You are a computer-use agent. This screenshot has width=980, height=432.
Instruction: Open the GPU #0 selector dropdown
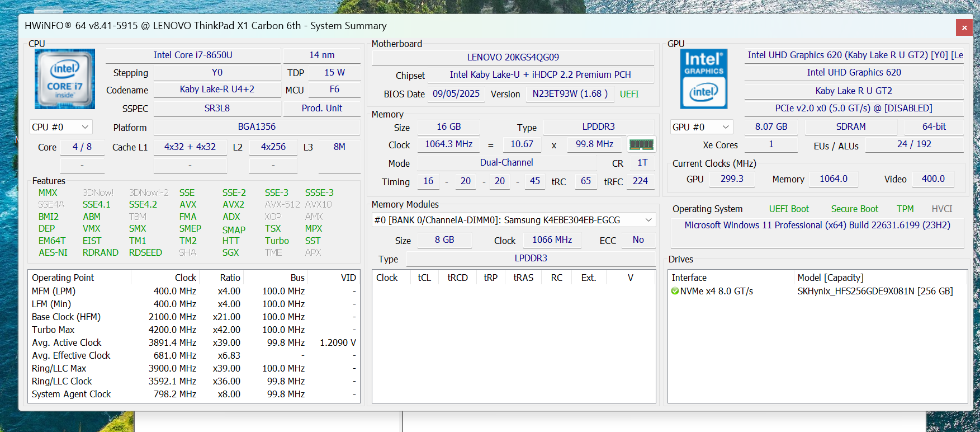click(702, 127)
